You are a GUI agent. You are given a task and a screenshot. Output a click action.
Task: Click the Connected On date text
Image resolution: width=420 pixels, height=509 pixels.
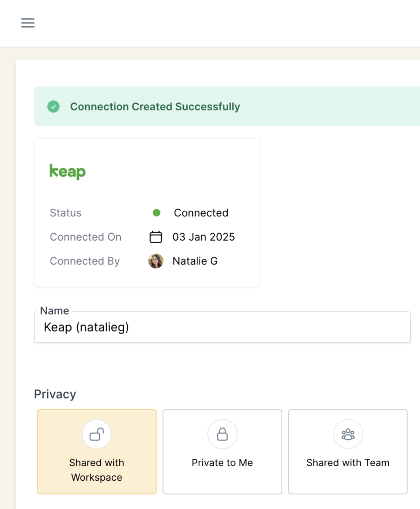204,237
